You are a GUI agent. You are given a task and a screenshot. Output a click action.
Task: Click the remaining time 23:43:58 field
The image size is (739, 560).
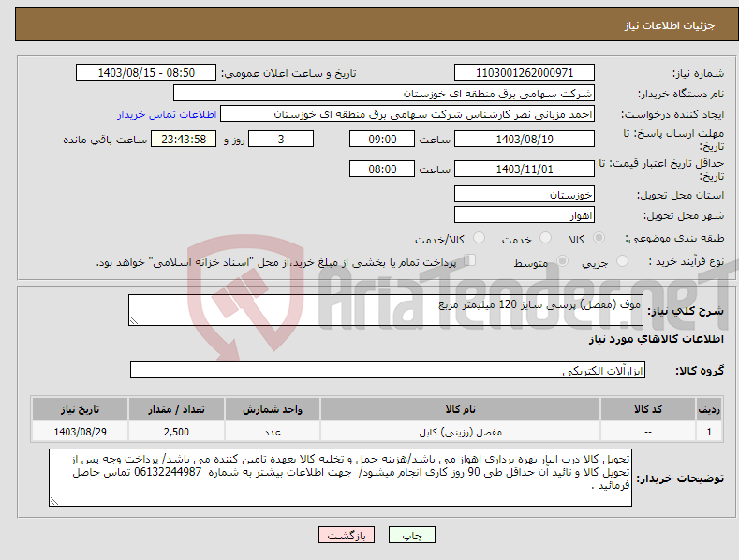pyautogui.click(x=184, y=139)
